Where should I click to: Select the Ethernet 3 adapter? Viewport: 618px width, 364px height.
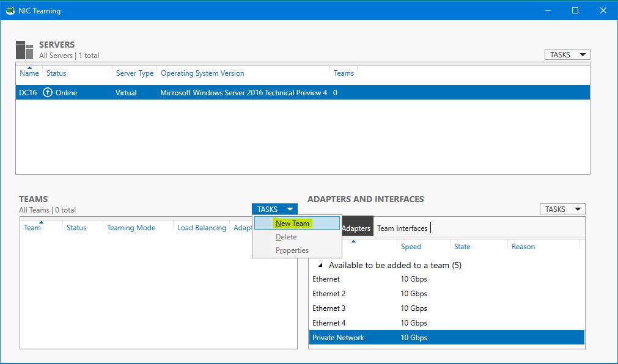[447, 308]
